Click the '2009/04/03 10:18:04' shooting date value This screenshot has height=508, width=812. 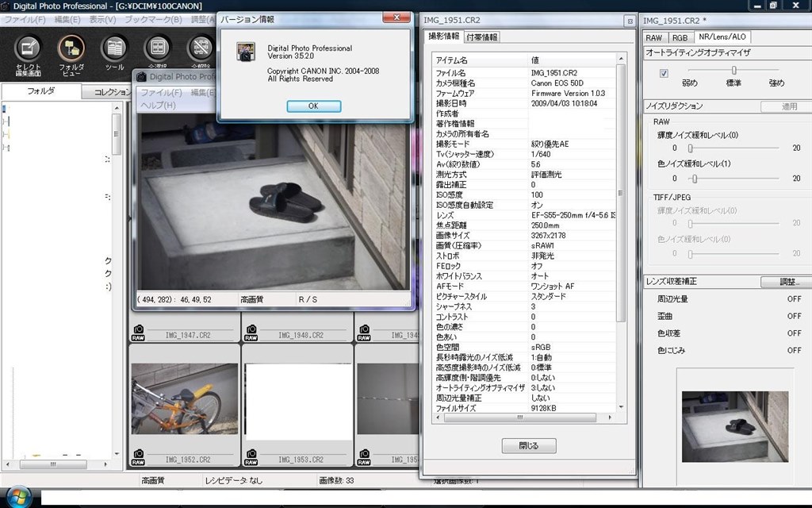564,103
